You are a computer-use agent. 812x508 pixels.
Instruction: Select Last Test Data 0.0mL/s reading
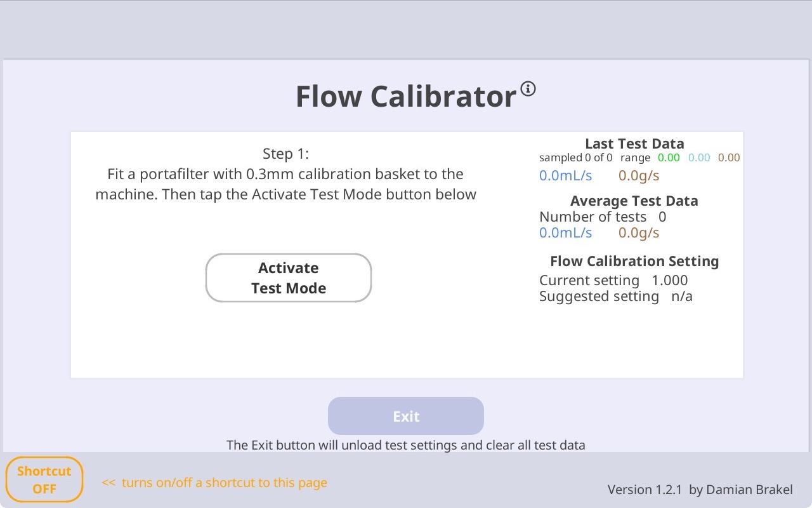(566, 175)
